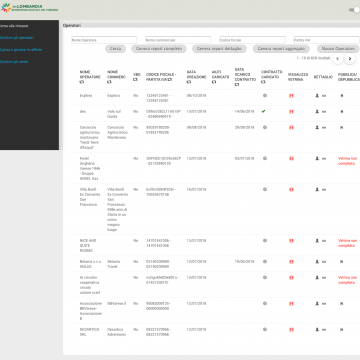Viewport: 360px width, 360px height.
Task: Open Carica e gestisci le offerte link
Action: (x=21, y=50)
